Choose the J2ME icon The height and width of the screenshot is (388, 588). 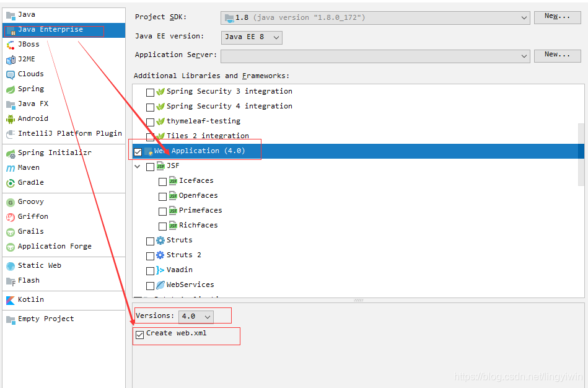[x=11, y=60]
